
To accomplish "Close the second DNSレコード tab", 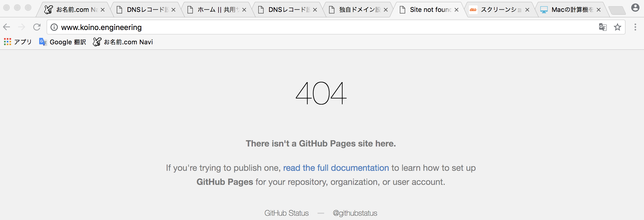I will (x=315, y=10).
